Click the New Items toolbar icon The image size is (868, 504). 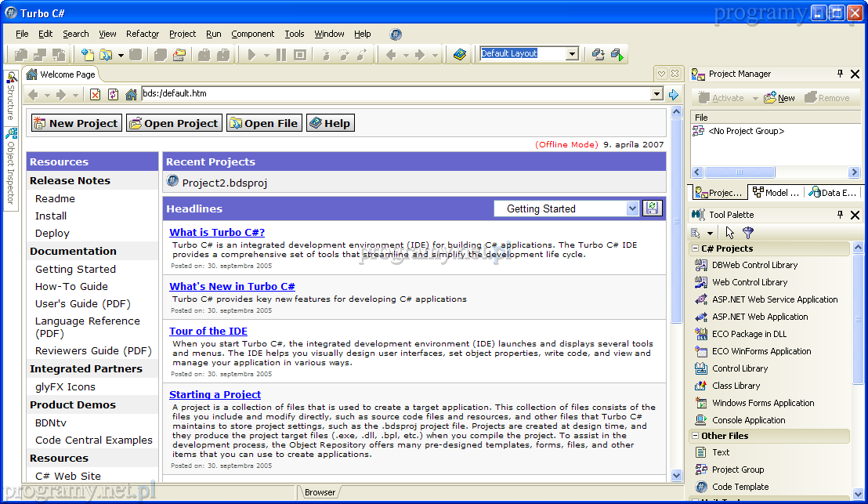pyautogui.click(x=87, y=55)
